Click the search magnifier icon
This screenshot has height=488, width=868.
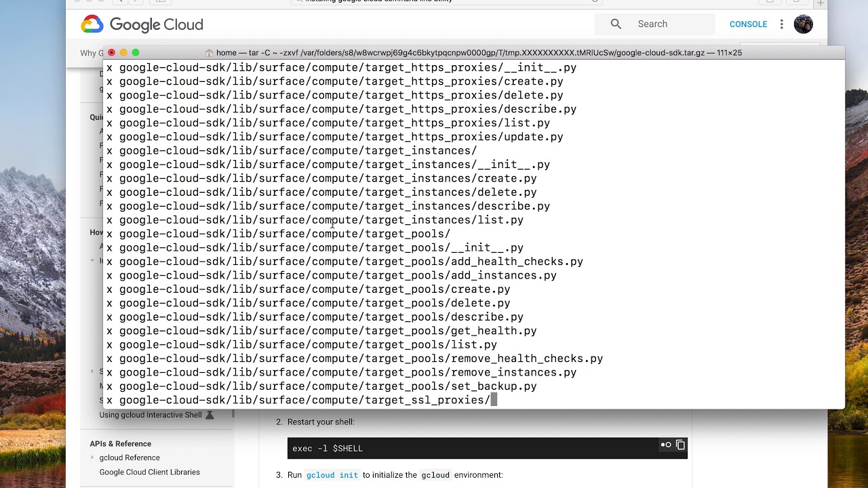(x=616, y=24)
